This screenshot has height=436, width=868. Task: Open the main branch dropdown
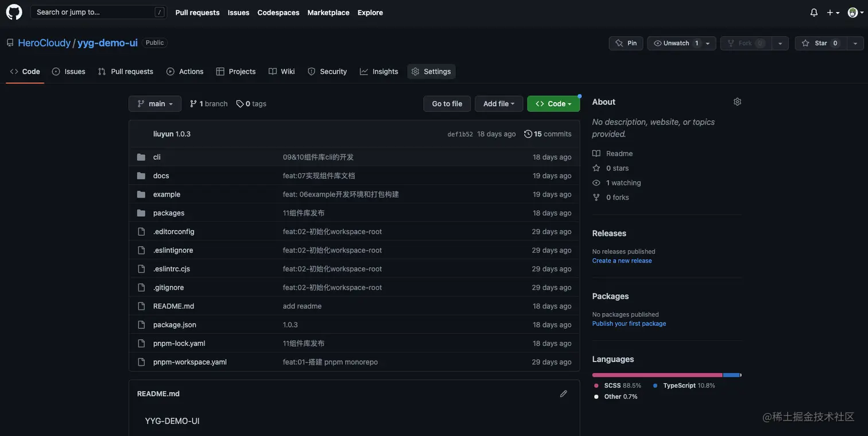click(155, 104)
